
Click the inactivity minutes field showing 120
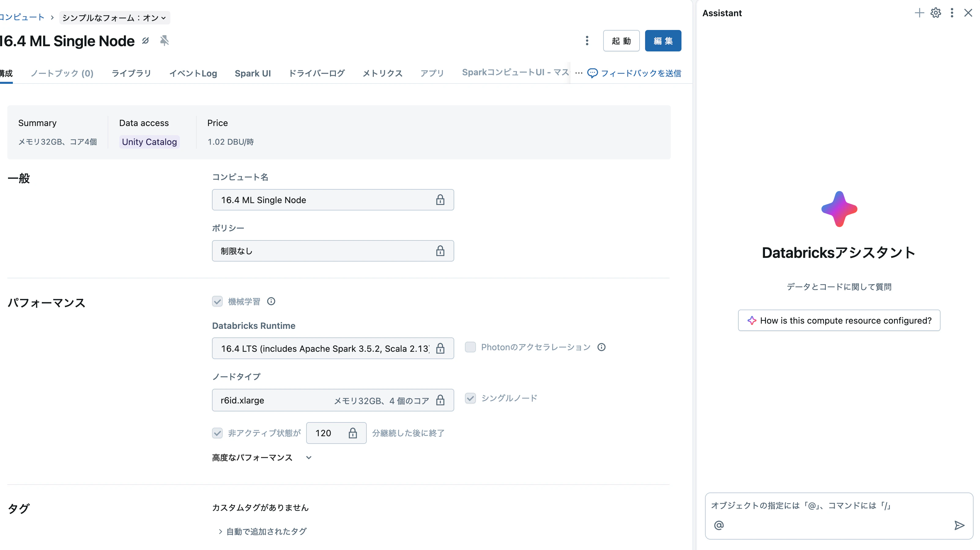(336, 433)
